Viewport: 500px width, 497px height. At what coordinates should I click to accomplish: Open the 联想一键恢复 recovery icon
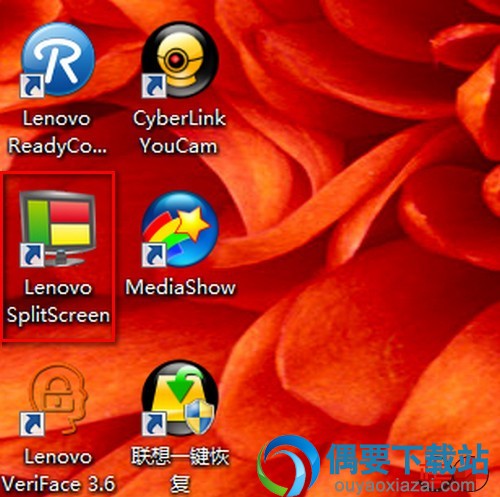coord(179,398)
